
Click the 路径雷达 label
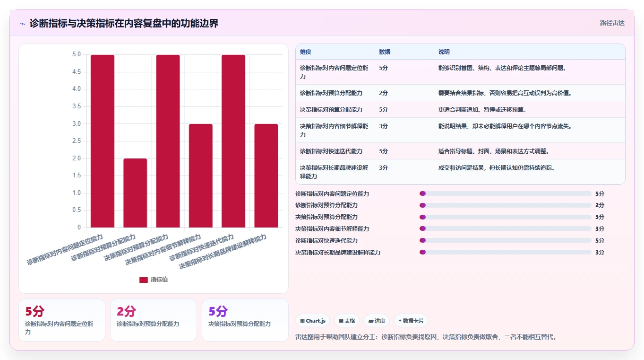(612, 23)
